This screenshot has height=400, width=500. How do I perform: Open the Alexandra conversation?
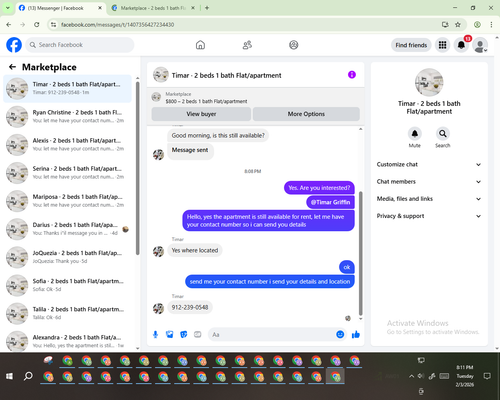(67, 340)
